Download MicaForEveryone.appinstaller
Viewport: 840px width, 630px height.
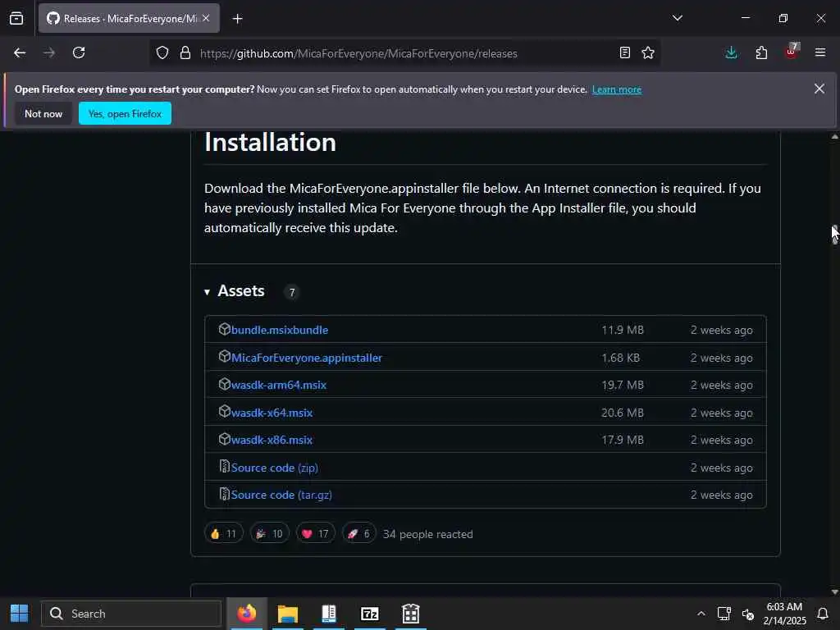(x=307, y=358)
